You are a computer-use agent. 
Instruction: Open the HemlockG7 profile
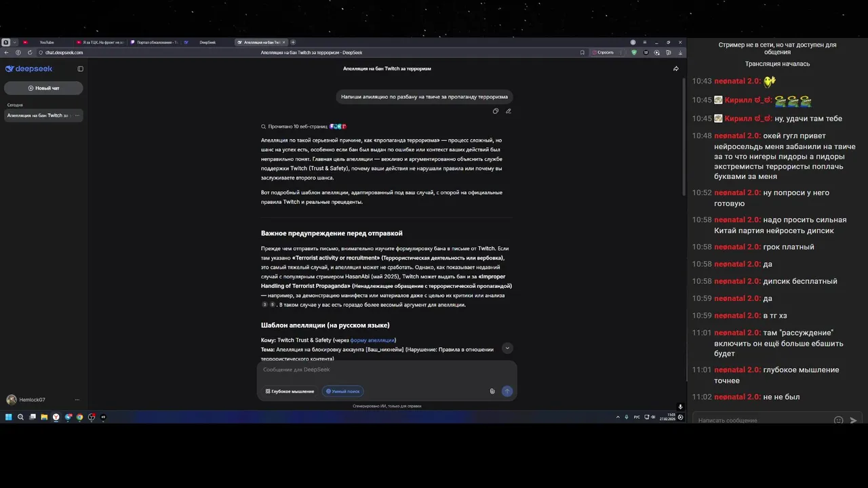(26, 400)
